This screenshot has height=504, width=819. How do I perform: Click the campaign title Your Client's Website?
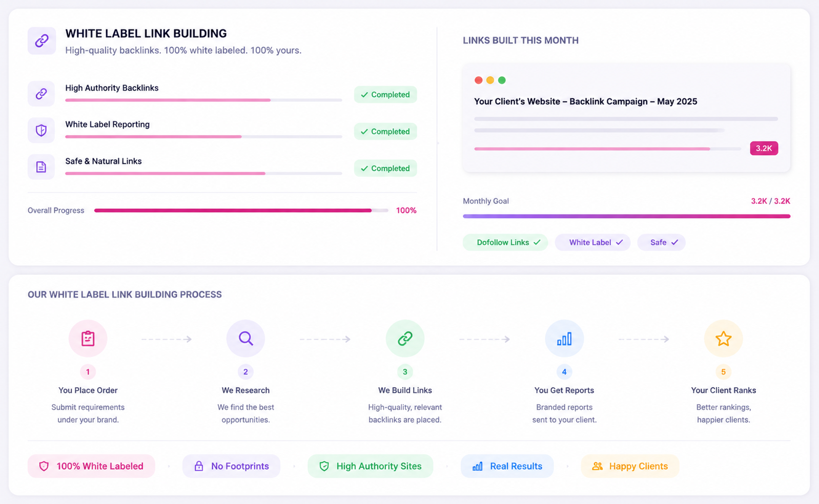coord(585,101)
